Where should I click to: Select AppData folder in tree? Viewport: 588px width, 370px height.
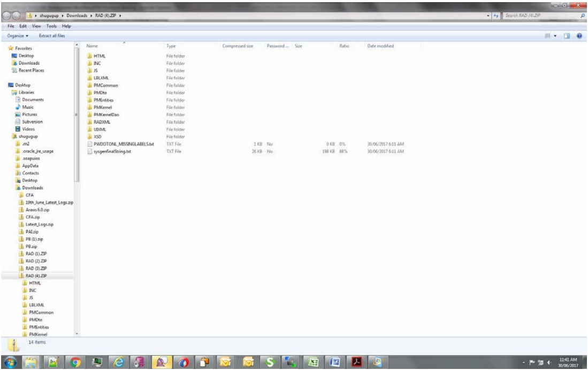tap(30, 166)
